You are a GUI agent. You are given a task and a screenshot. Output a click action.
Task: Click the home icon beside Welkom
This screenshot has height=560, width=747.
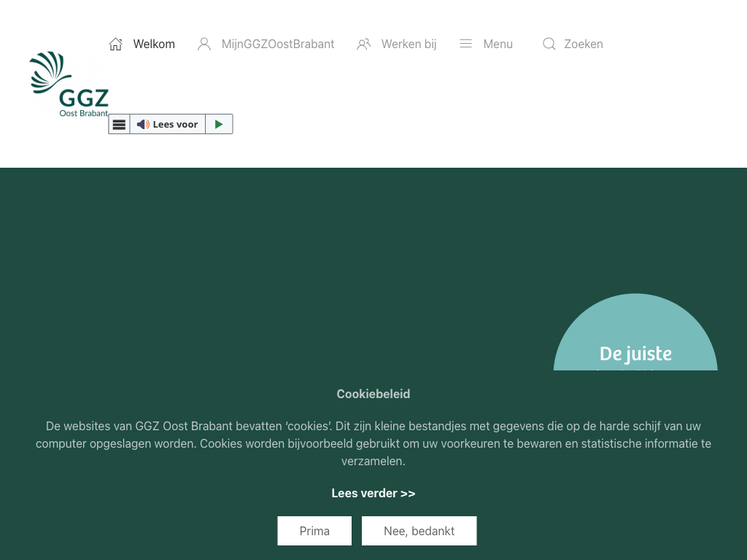pos(115,44)
